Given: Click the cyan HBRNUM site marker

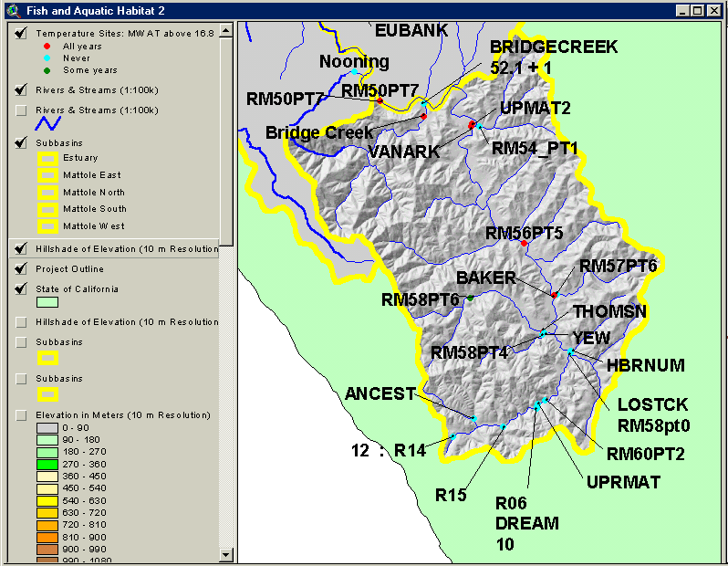Looking at the screenshot, I should point(570,351).
